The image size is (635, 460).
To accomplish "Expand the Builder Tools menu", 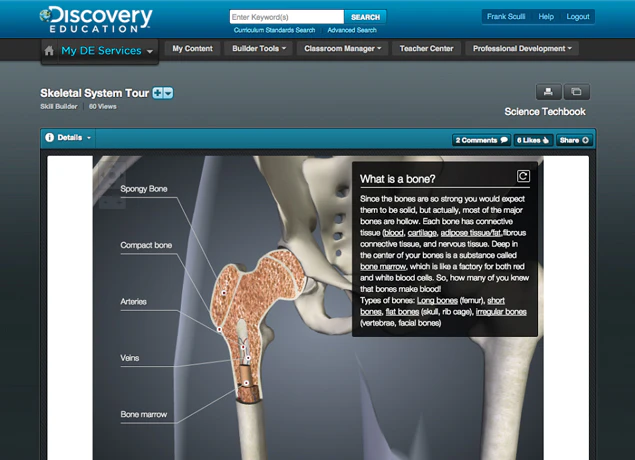I will tap(259, 49).
